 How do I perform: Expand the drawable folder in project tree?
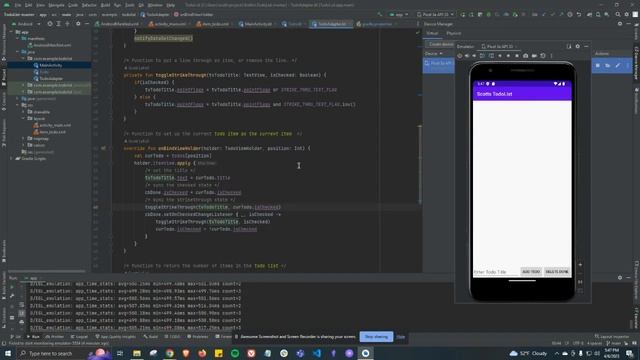click(24, 112)
